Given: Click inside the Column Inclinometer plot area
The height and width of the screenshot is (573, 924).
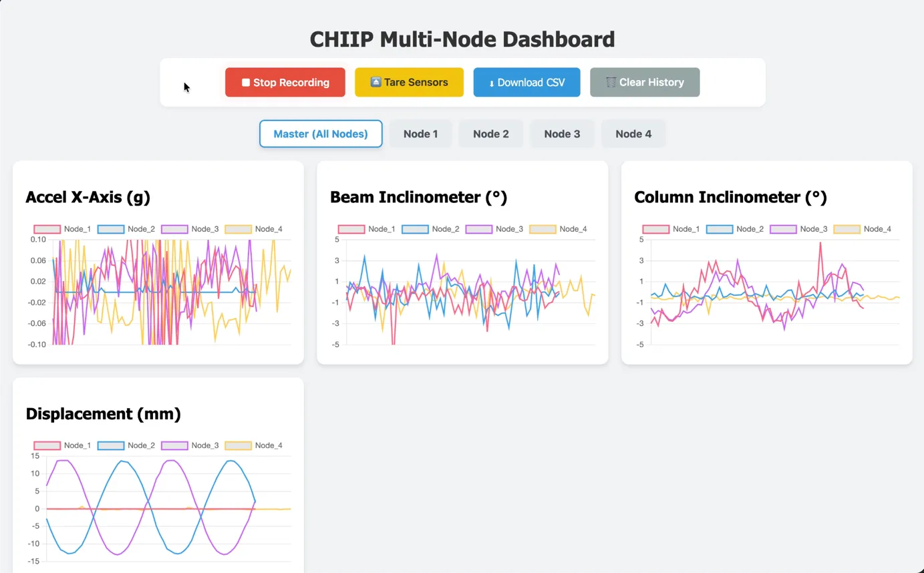Looking at the screenshot, I should click(x=775, y=292).
